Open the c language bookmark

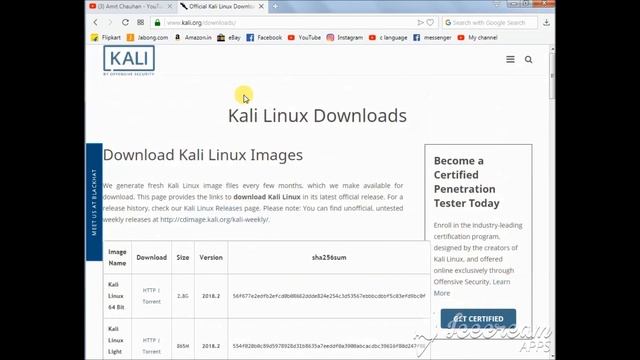[x=388, y=38]
